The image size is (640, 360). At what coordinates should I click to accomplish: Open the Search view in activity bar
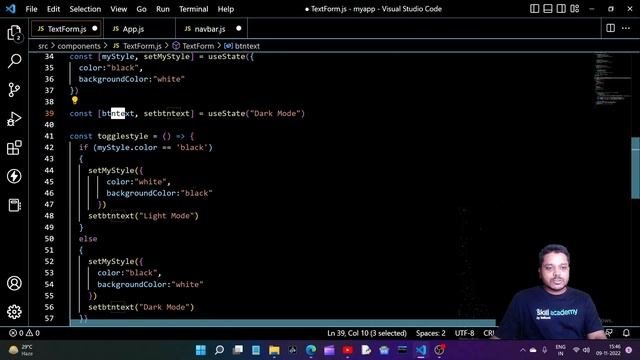tap(14, 61)
